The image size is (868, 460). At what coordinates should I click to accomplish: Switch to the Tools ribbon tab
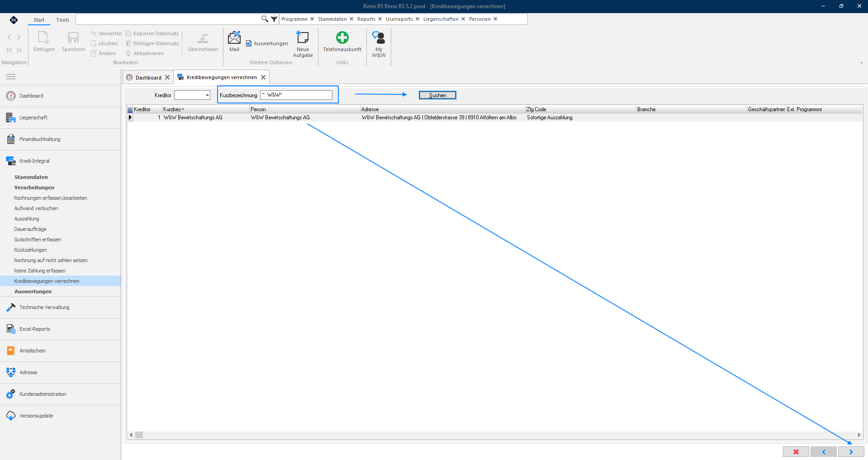(62, 20)
